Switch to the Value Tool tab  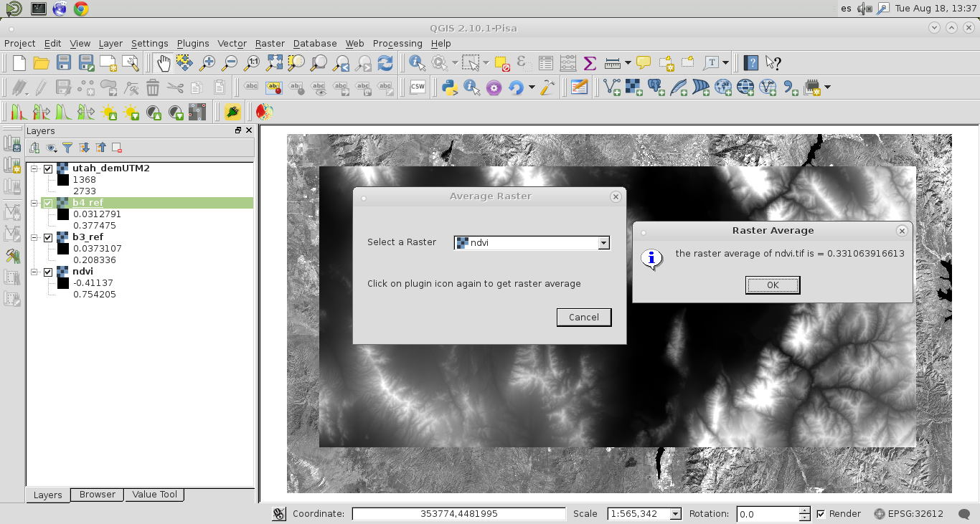coord(154,495)
